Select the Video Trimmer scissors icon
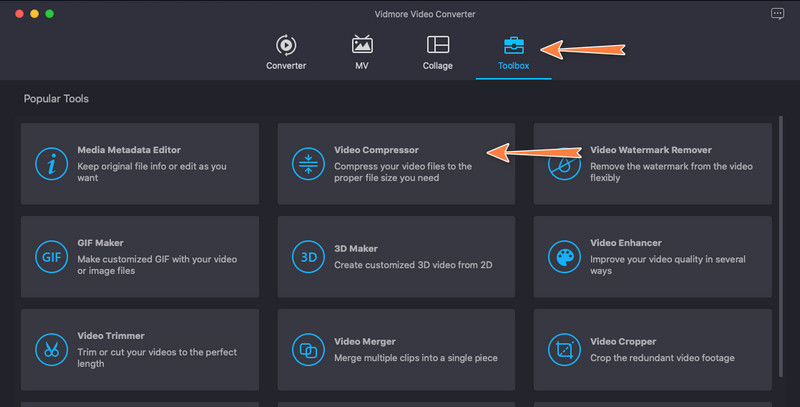This screenshot has width=800, height=407. [x=50, y=349]
